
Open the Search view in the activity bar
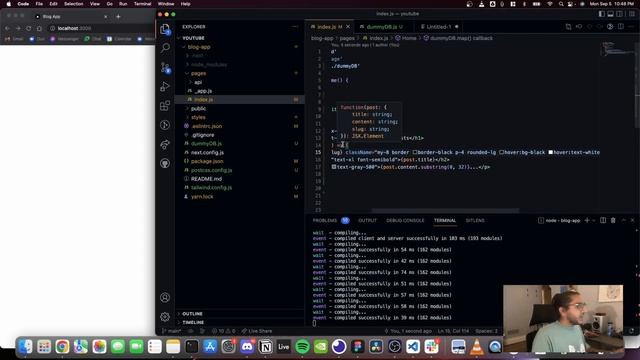[165, 48]
